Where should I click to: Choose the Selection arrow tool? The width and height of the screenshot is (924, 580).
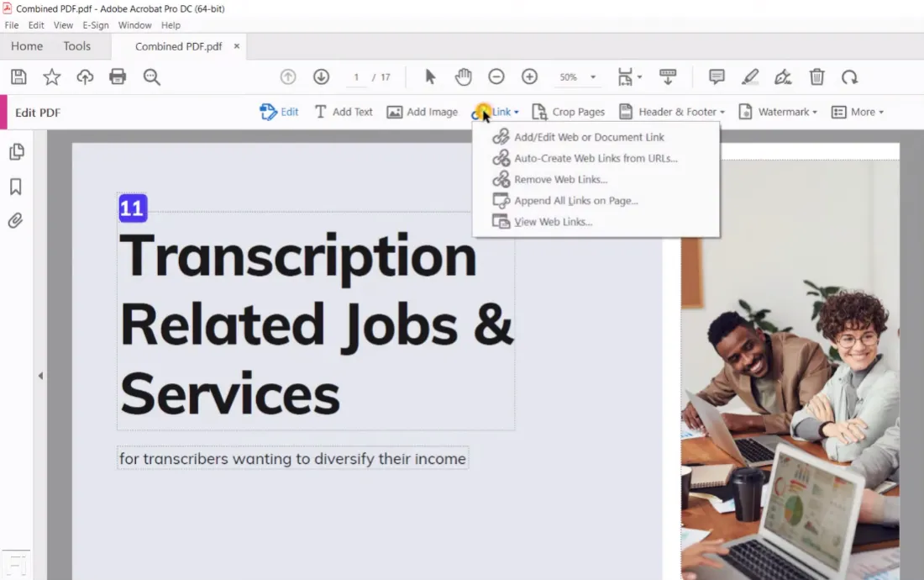(x=430, y=76)
